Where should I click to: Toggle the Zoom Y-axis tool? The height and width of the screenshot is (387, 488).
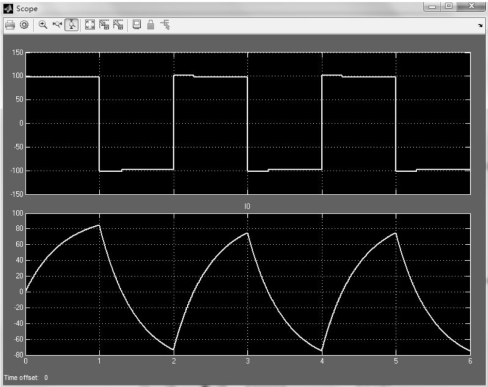(x=72, y=25)
